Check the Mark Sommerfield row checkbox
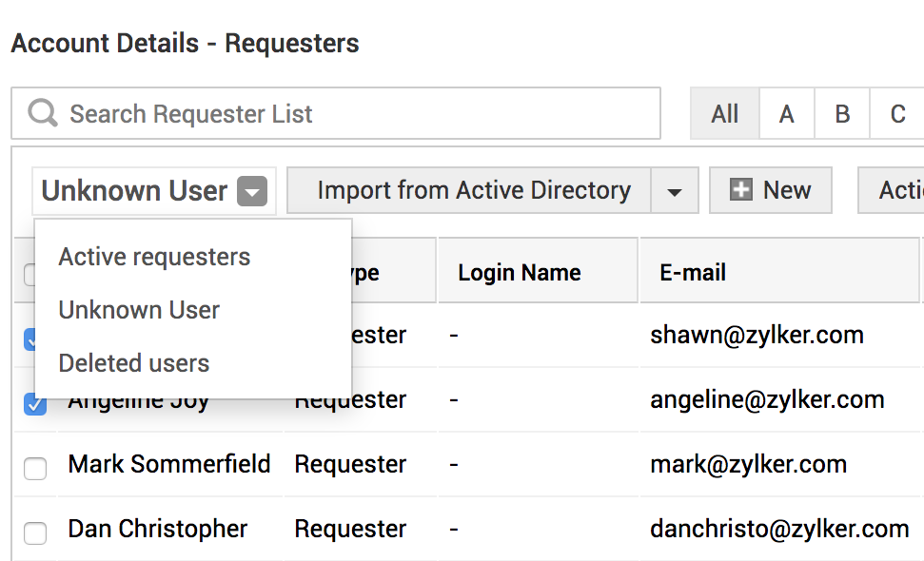The image size is (924, 561). click(35, 468)
